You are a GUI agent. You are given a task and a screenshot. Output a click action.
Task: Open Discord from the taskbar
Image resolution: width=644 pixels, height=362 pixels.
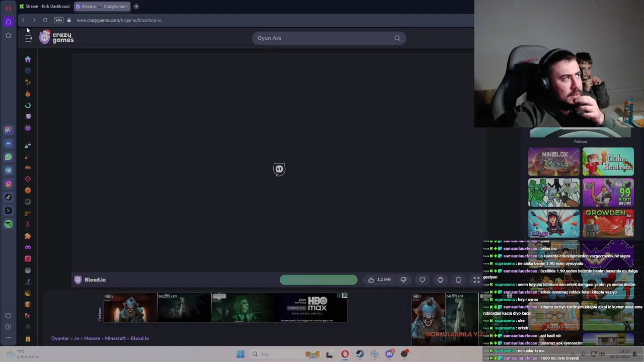[x=389, y=354]
